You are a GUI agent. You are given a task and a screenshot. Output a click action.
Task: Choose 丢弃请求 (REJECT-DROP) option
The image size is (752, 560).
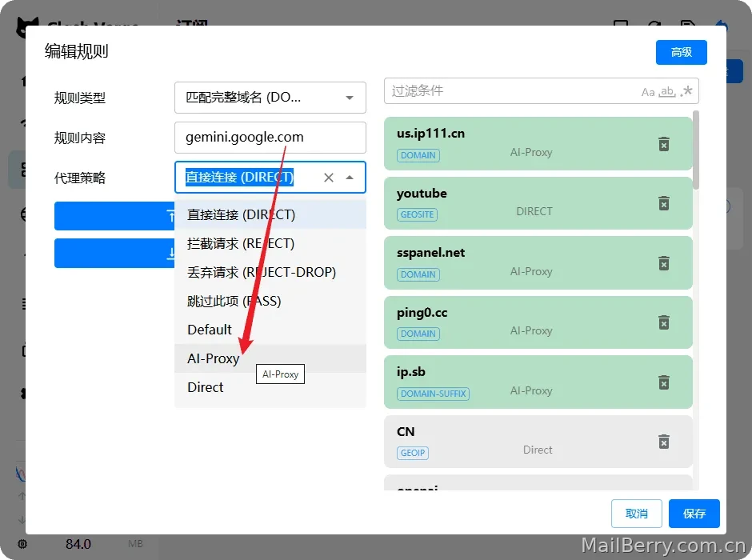pyautogui.click(x=270, y=272)
